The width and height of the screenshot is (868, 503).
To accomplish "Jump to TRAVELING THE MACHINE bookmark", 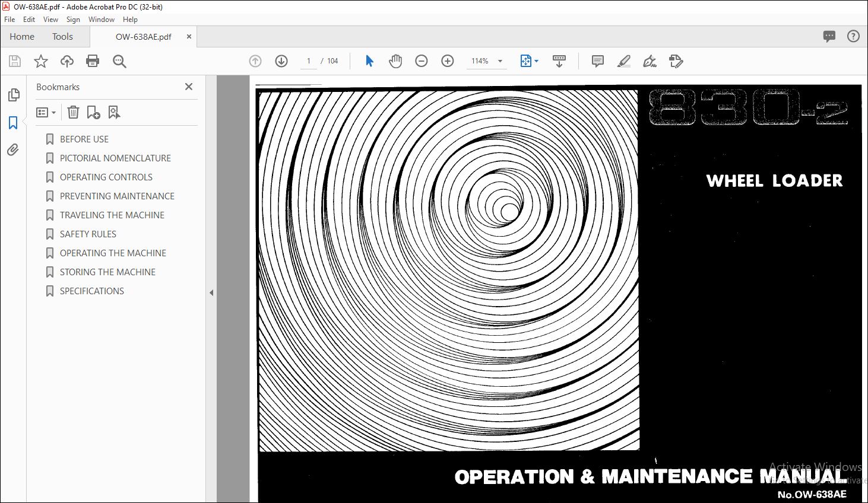I will coord(112,215).
